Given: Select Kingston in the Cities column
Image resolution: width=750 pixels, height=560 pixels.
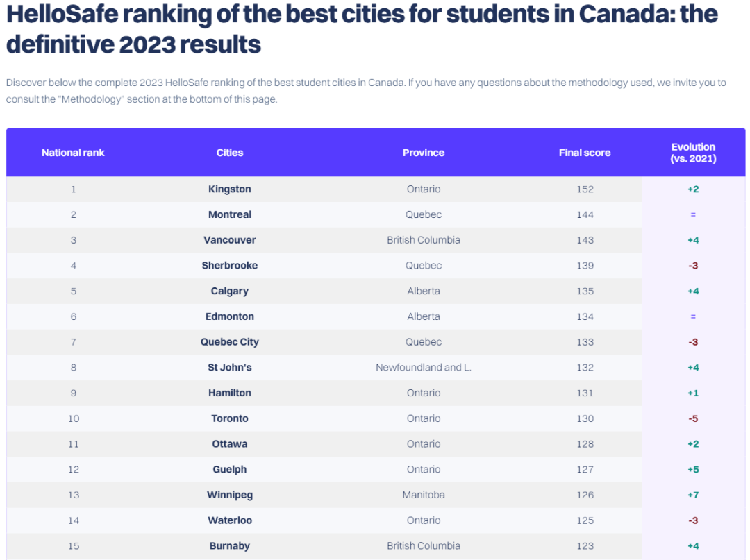Looking at the screenshot, I should point(230,189).
